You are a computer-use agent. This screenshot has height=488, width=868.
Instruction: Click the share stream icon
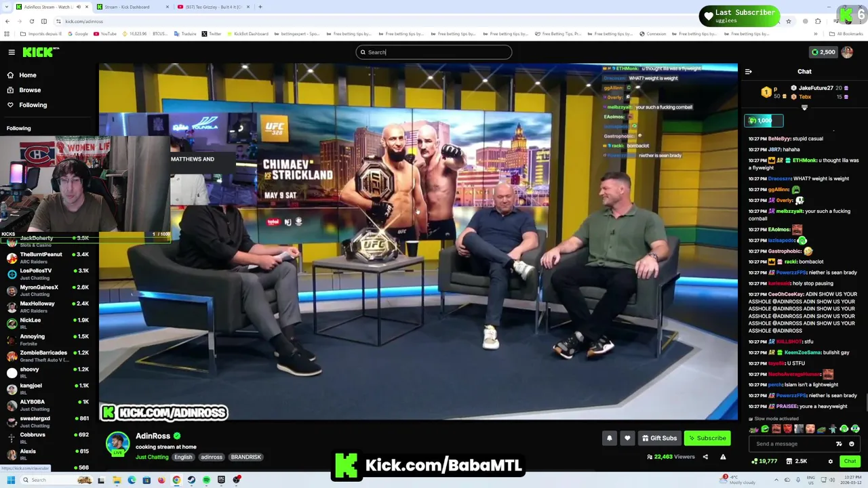(705, 457)
